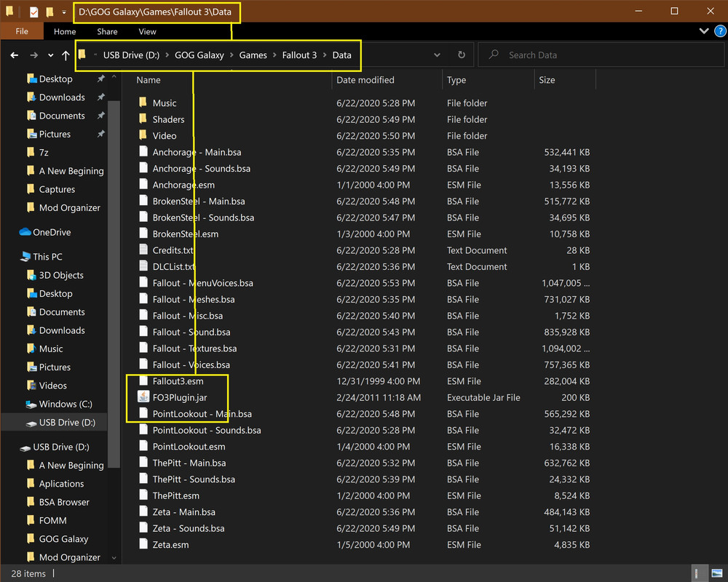Expand chevron after GOG Galaxy breadcrumb
The height and width of the screenshot is (582, 728).
(232, 55)
